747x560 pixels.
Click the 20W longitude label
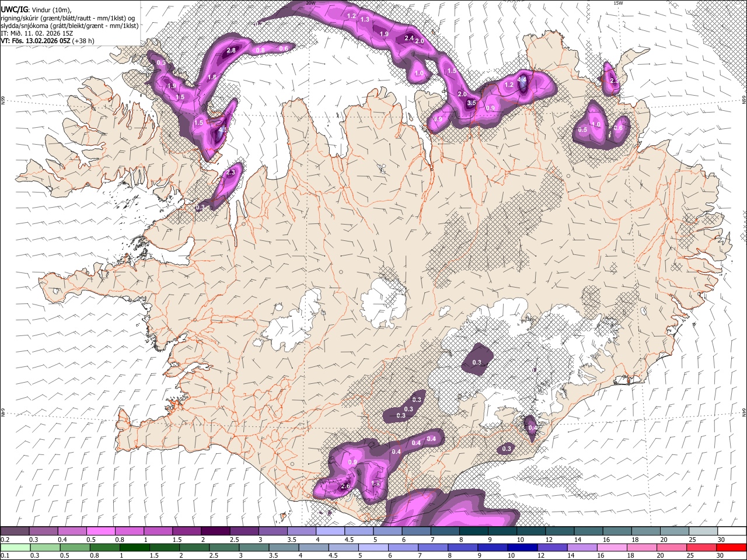tap(310, 3)
